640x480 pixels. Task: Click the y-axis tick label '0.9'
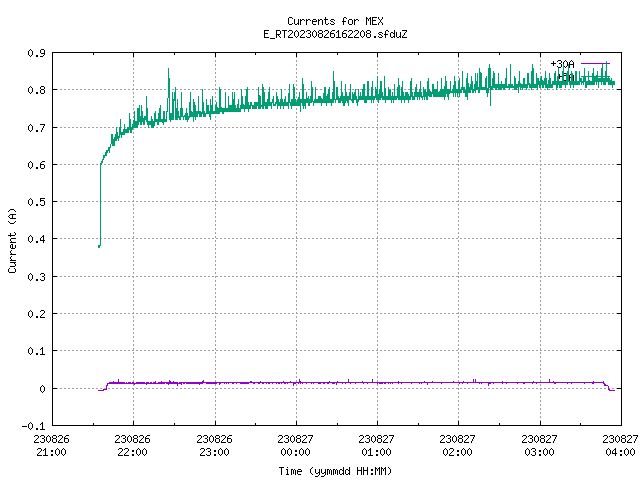pyautogui.click(x=36, y=53)
